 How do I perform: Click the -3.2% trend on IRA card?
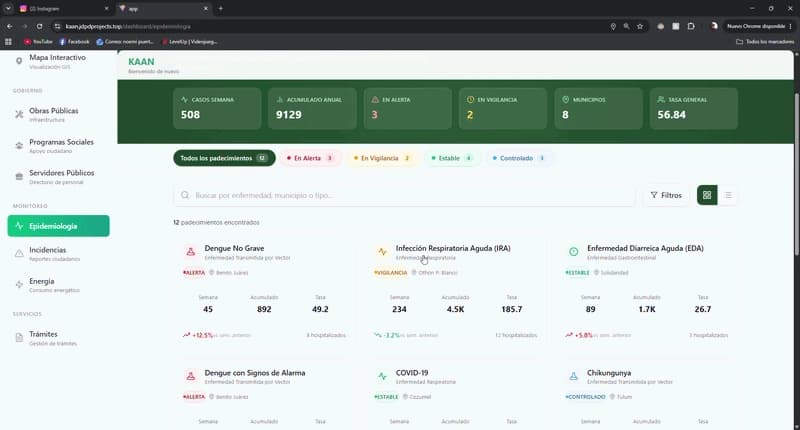point(387,335)
